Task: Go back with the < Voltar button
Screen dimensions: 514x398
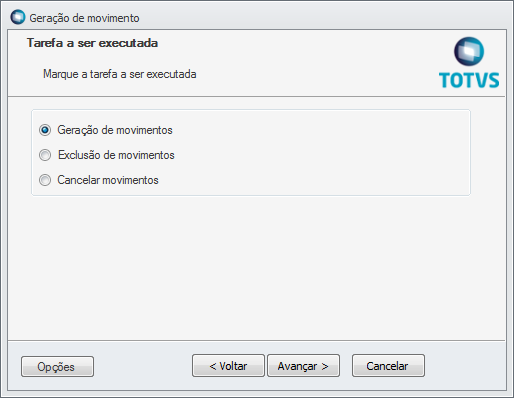Action: tap(228, 366)
